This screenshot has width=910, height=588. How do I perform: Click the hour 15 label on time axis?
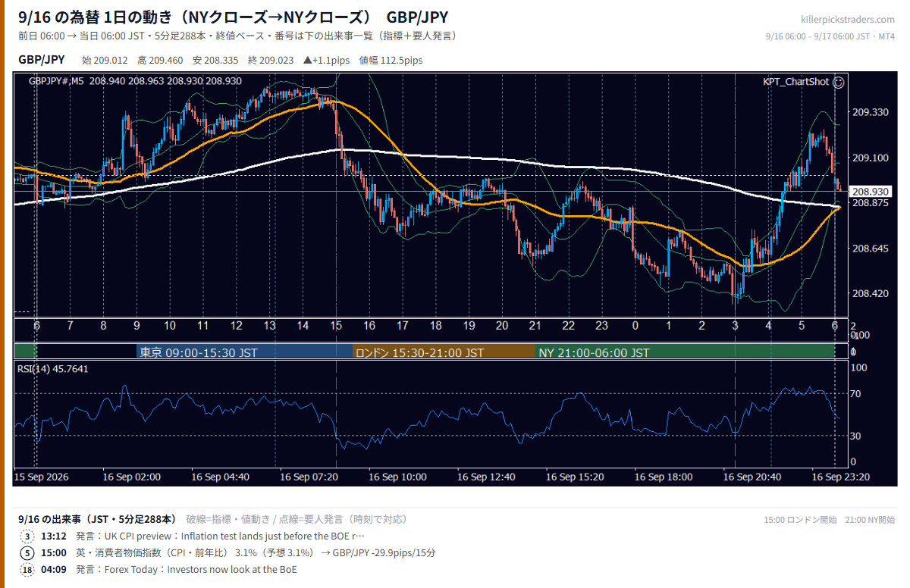336,325
